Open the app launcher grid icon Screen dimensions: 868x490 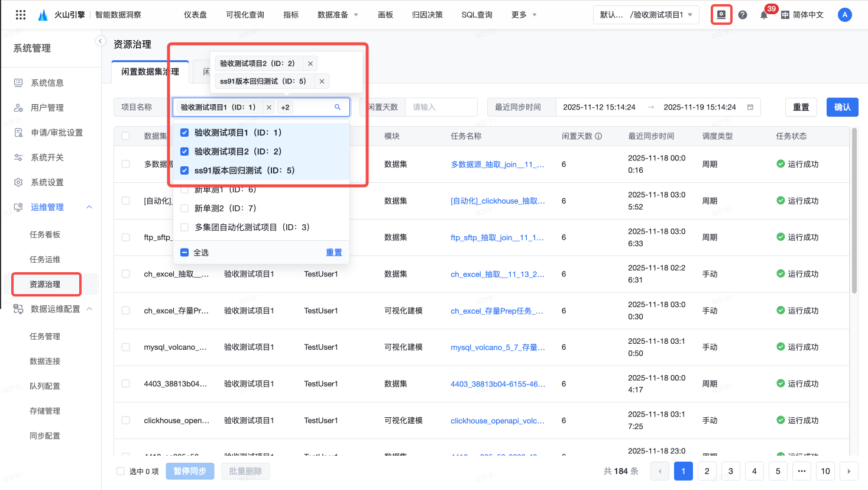coord(21,15)
